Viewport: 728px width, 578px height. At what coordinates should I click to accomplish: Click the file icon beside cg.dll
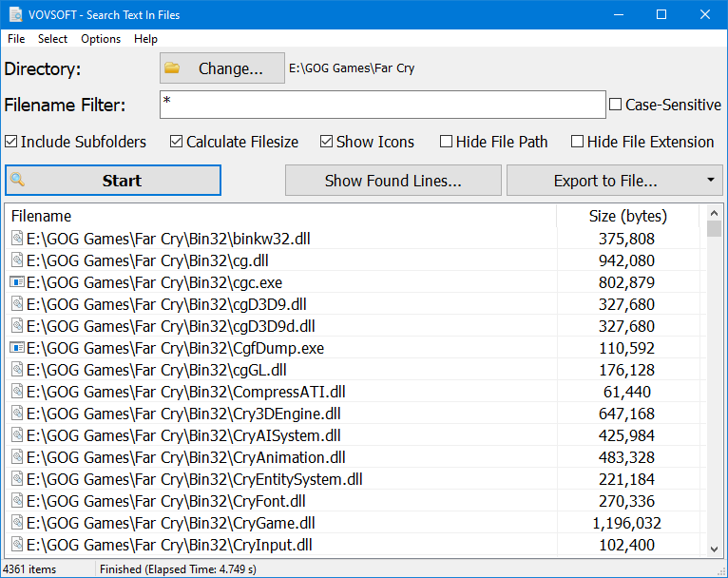(17, 260)
